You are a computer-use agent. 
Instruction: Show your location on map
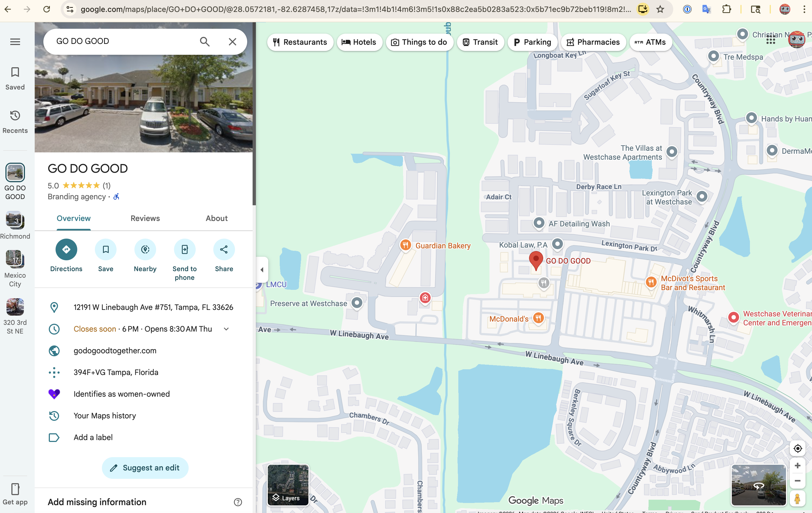pos(797,448)
